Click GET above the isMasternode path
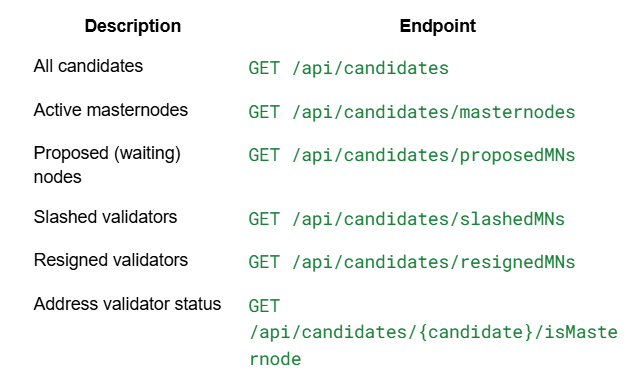643x373 pixels. click(x=264, y=306)
